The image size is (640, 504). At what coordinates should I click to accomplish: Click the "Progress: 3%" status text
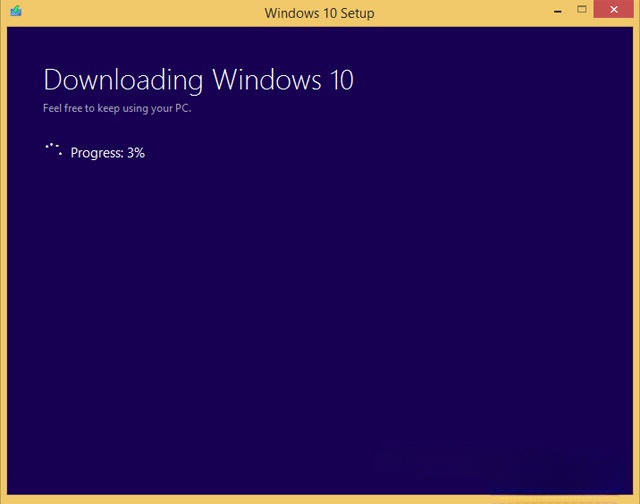coord(108,153)
